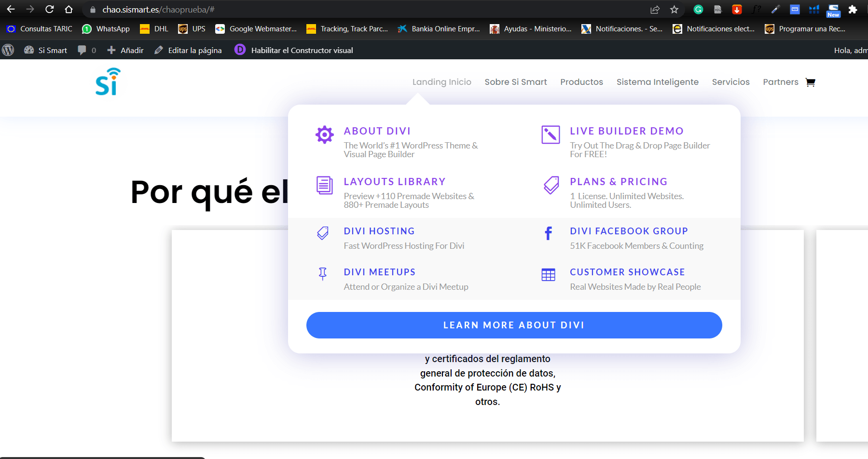Image resolution: width=868 pixels, height=459 pixels.
Task: Open ABOUT DIVI link
Action: point(377,131)
